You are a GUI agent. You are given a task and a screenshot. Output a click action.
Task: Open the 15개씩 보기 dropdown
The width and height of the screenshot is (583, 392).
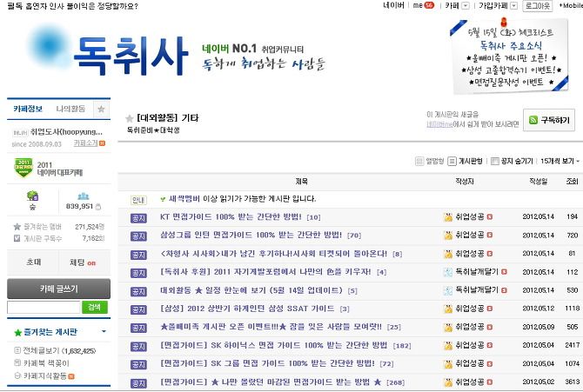click(560, 161)
